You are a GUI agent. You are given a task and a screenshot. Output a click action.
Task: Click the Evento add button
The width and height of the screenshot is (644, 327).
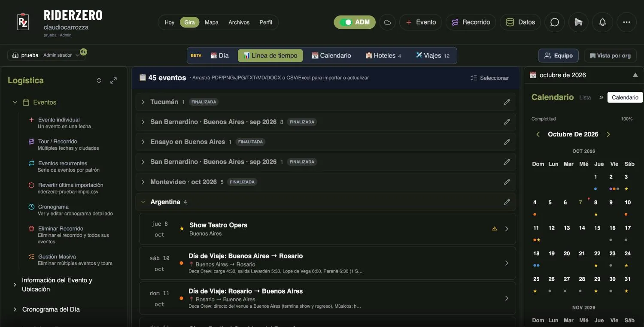[421, 22]
